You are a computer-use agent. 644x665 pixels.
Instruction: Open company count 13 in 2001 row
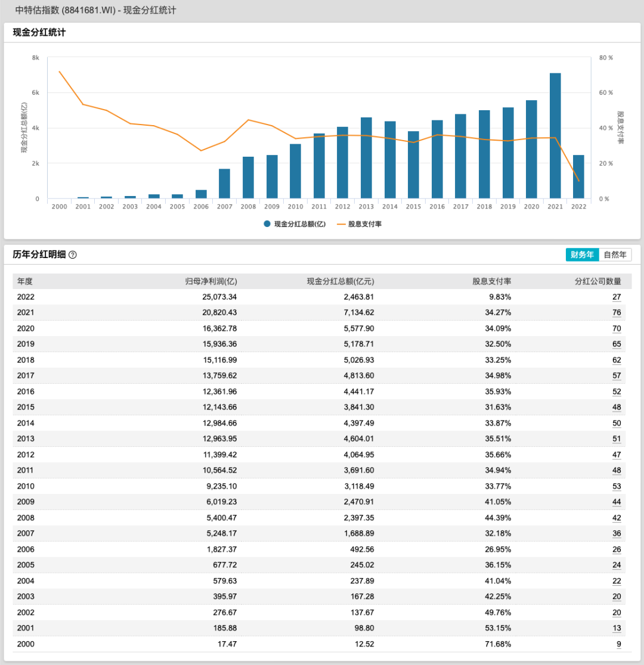[617, 628]
